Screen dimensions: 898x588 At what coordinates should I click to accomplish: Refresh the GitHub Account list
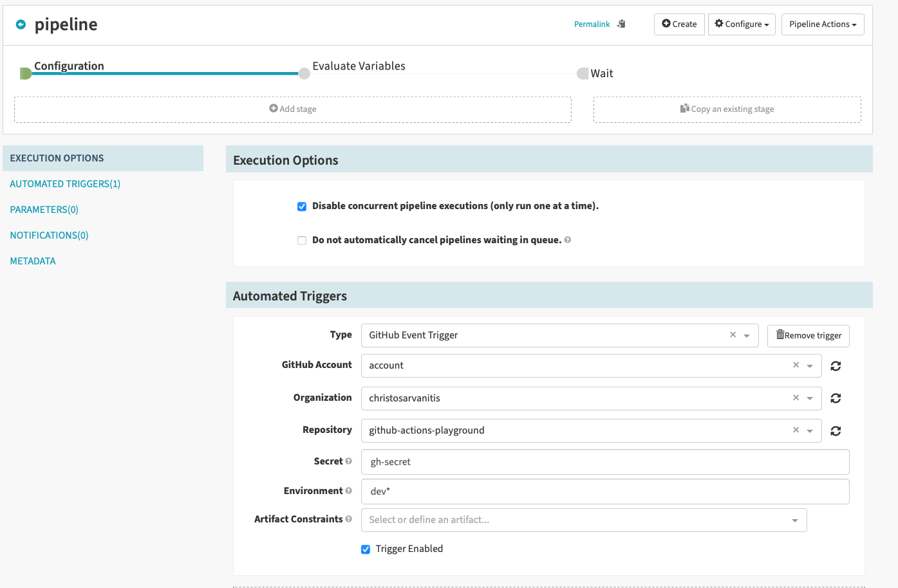836,366
